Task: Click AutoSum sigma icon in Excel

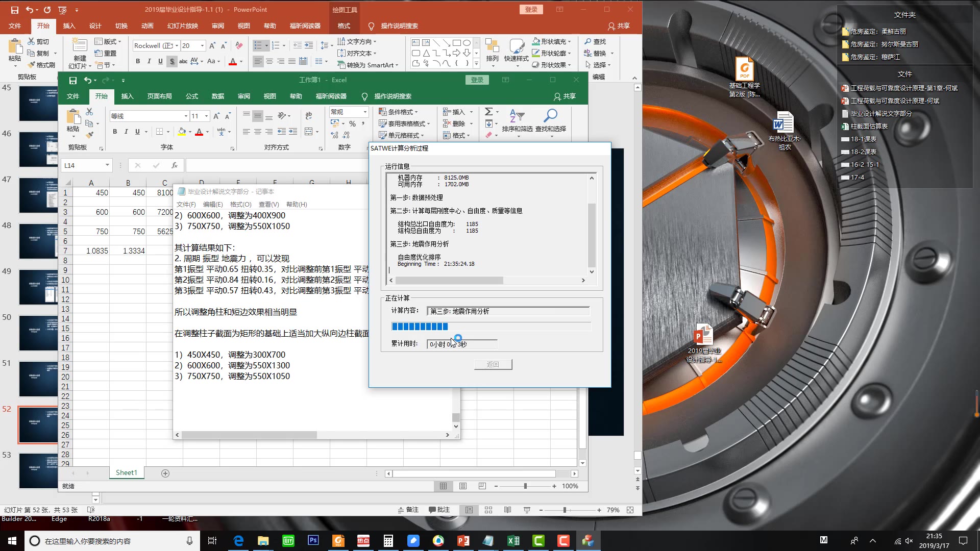Action: (x=488, y=112)
